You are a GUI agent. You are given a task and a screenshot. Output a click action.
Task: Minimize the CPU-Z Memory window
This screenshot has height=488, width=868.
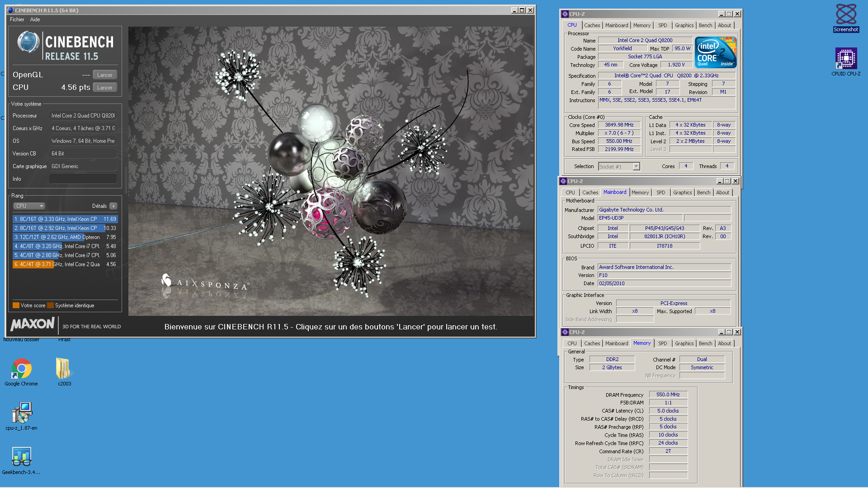[722, 332]
